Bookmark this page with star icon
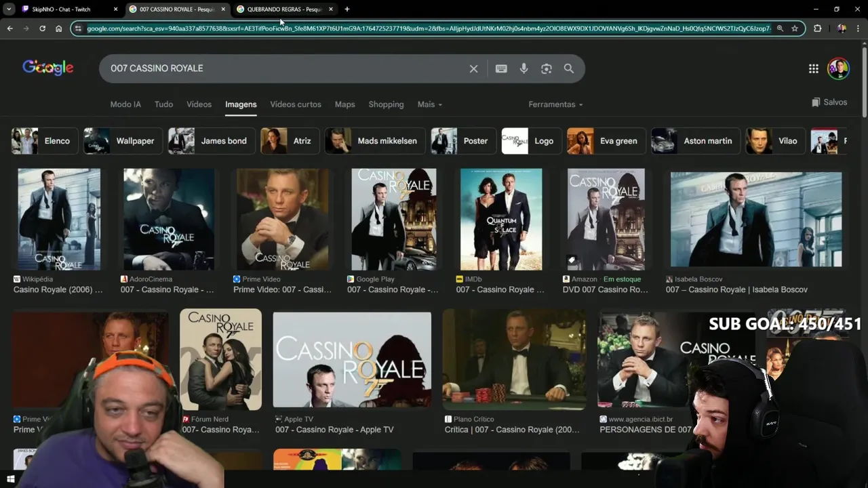The width and height of the screenshot is (868, 488). pyautogui.click(x=795, y=28)
